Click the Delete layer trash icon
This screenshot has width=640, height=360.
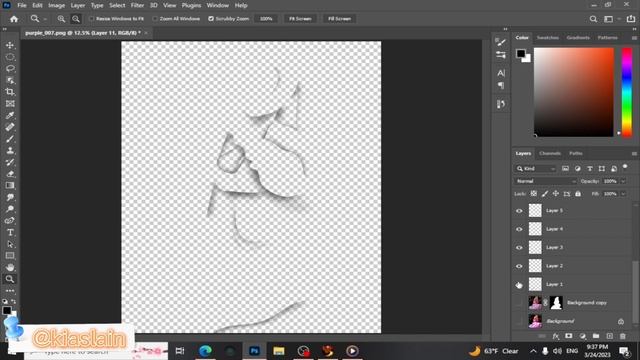tap(623, 336)
